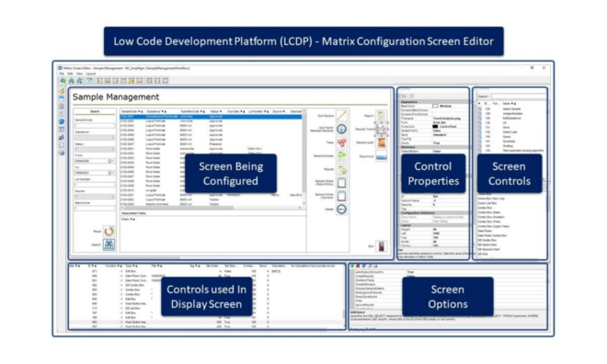Select "Check Box View only" control

(491, 199)
